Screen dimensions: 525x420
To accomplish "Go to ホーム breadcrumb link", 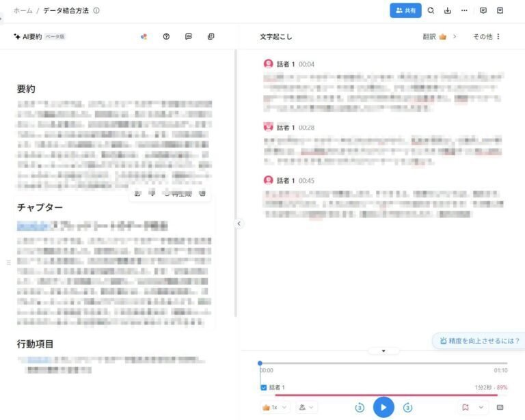I will tap(23, 11).
